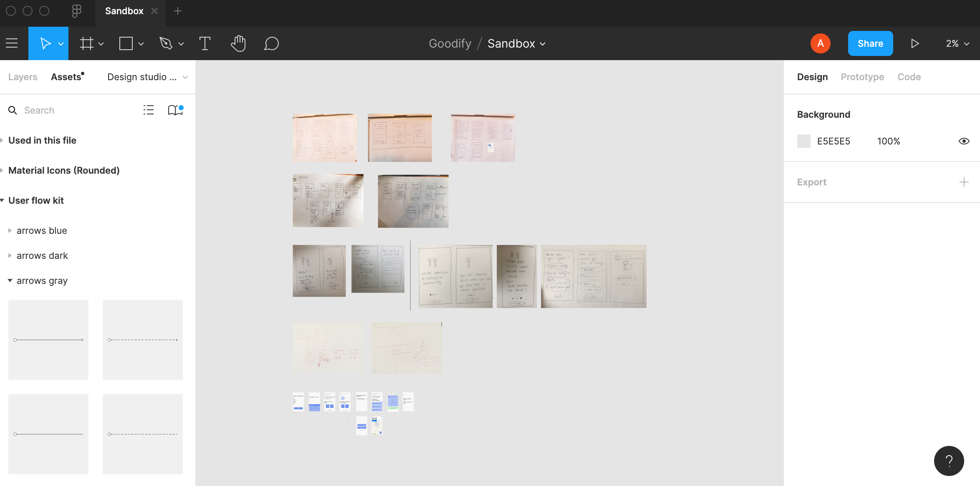Open the Prototype tab
This screenshot has height=486, width=980.
[862, 77]
